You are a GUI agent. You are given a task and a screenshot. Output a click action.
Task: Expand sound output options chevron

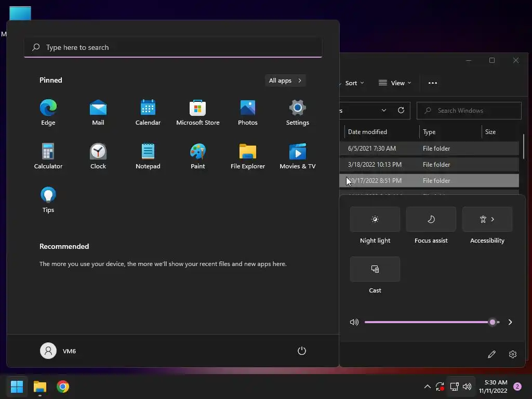click(x=510, y=322)
